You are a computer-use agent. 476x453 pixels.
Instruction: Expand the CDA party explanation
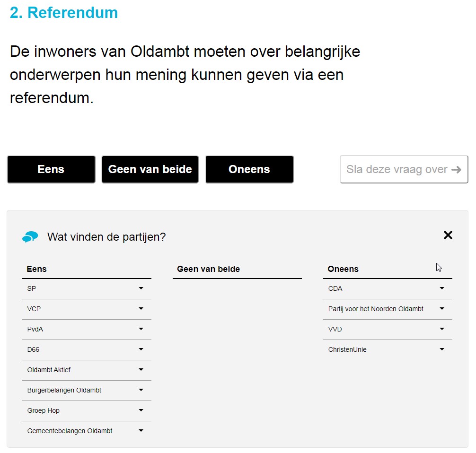tap(388, 288)
